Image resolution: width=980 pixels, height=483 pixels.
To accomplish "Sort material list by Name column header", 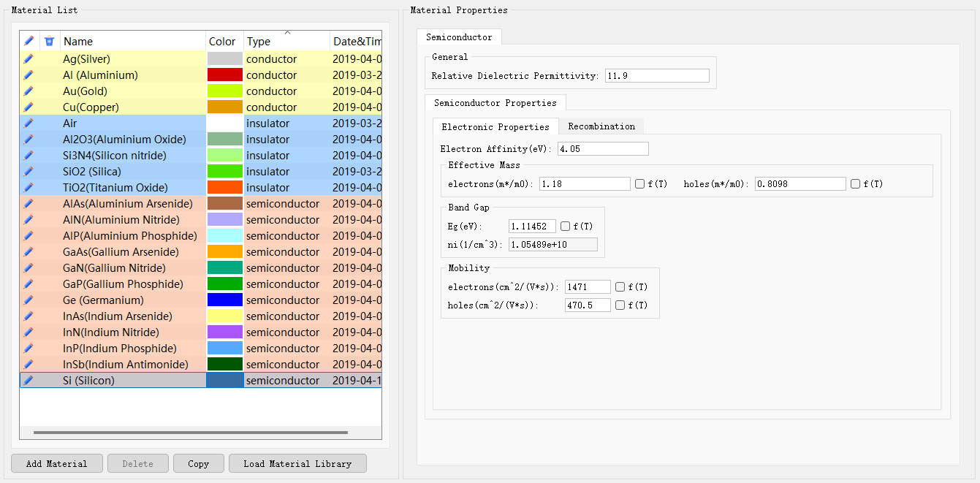I will [x=133, y=41].
